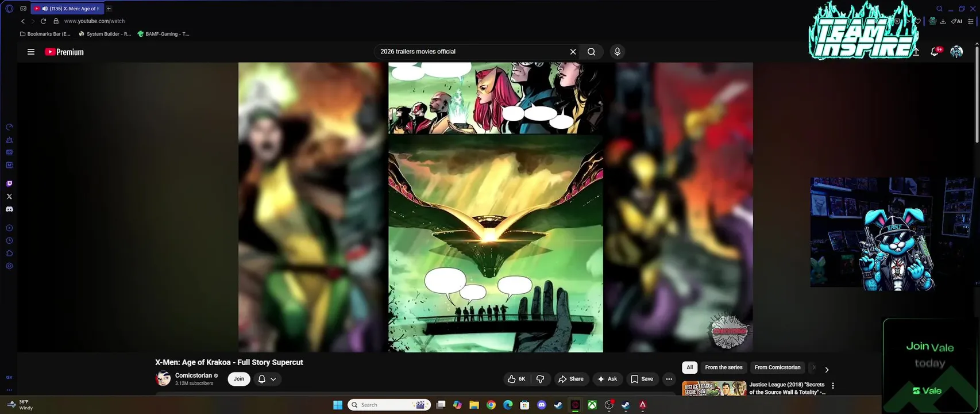Run search with the magnifier button
Viewport: 980px width, 414px height.
[x=591, y=52]
